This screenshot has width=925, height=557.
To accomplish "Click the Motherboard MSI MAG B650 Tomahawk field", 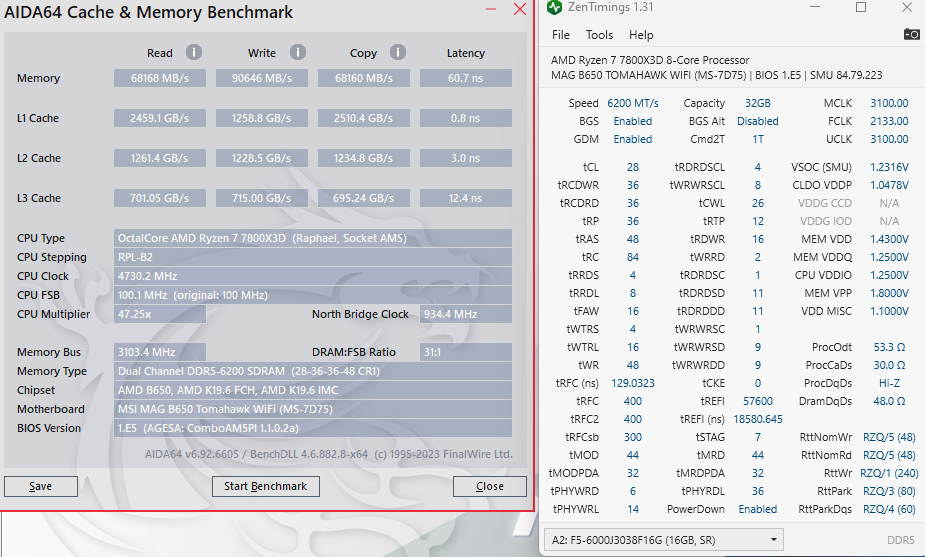I will click(x=313, y=409).
